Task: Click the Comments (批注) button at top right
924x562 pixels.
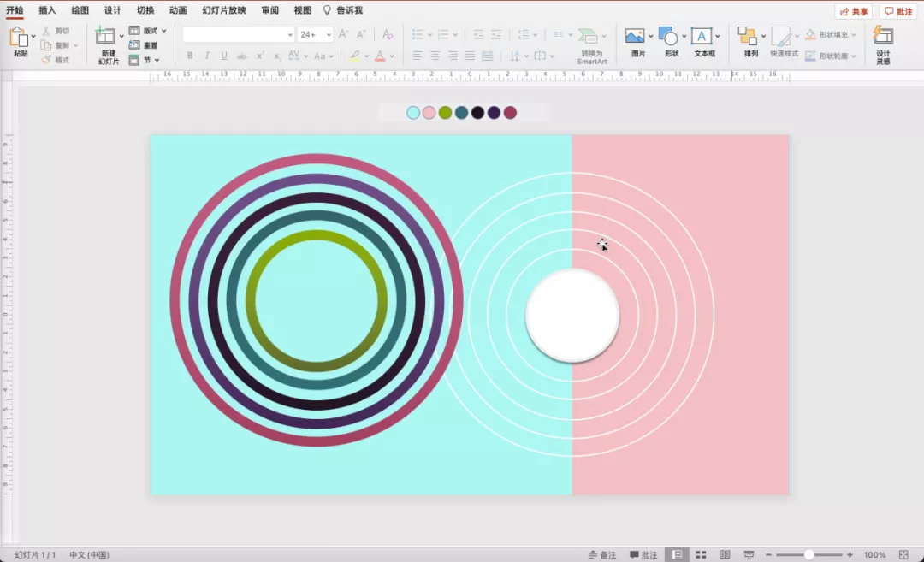Action: [898, 11]
